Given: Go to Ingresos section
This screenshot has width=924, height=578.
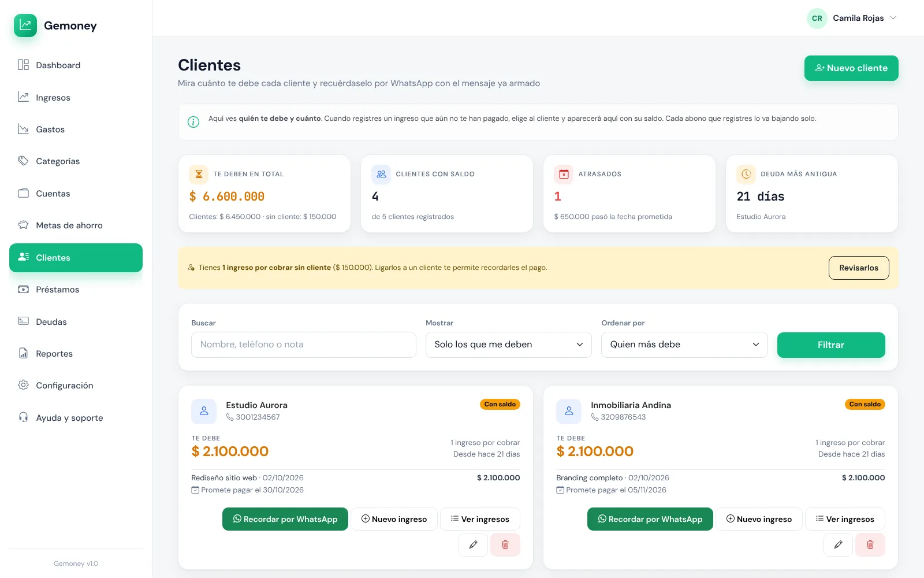Looking at the screenshot, I should (x=76, y=97).
